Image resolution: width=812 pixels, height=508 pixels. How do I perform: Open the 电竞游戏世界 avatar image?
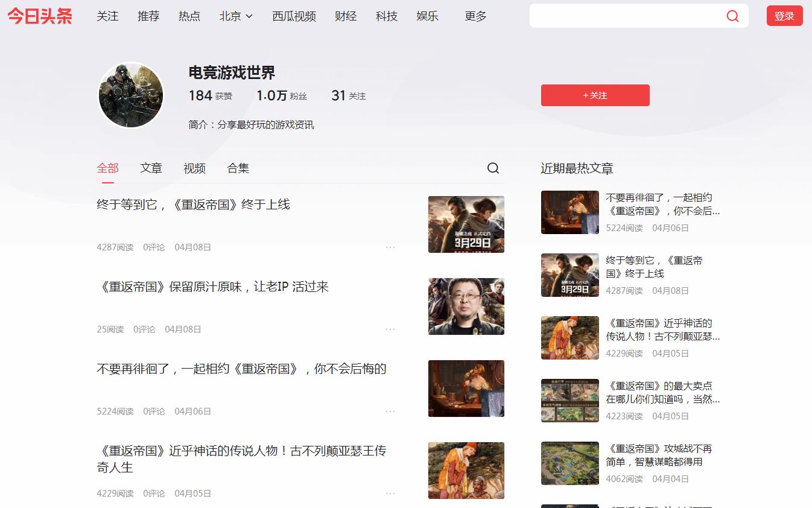pyautogui.click(x=131, y=95)
